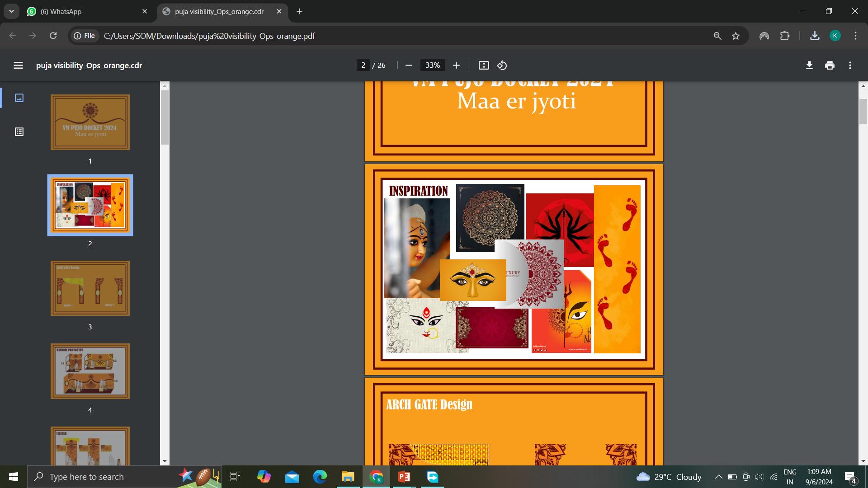This screenshot has width=868, height=488.
Task: Open PowerPoint from the taskbar
Action: pyautogui.click(x=404, y=477)
